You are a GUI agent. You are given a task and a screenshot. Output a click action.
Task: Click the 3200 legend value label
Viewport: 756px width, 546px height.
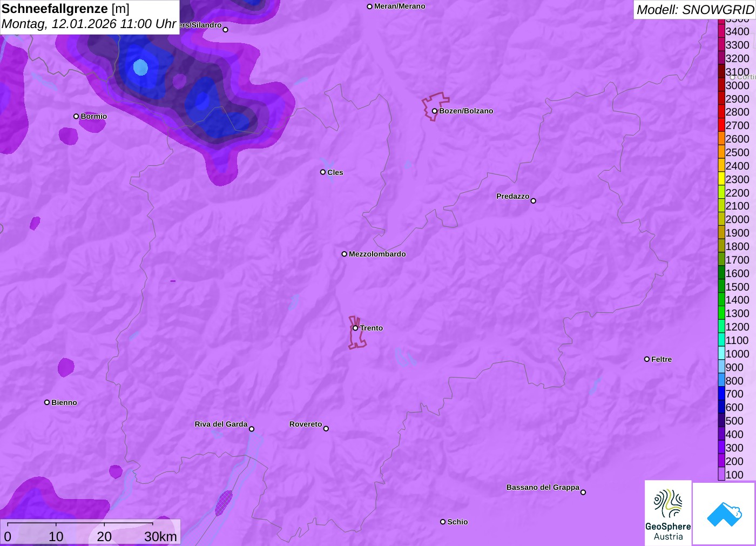[x=737, y=58]
